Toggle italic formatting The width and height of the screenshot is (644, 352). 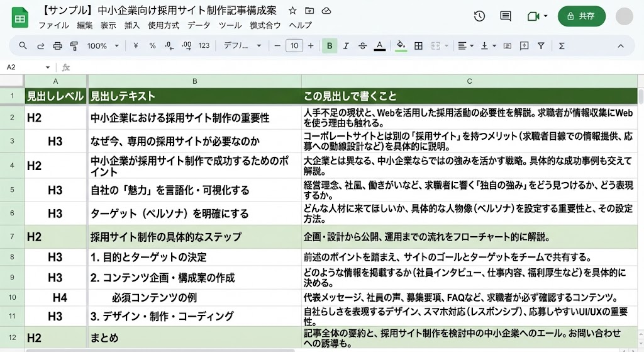click(345, 46)
